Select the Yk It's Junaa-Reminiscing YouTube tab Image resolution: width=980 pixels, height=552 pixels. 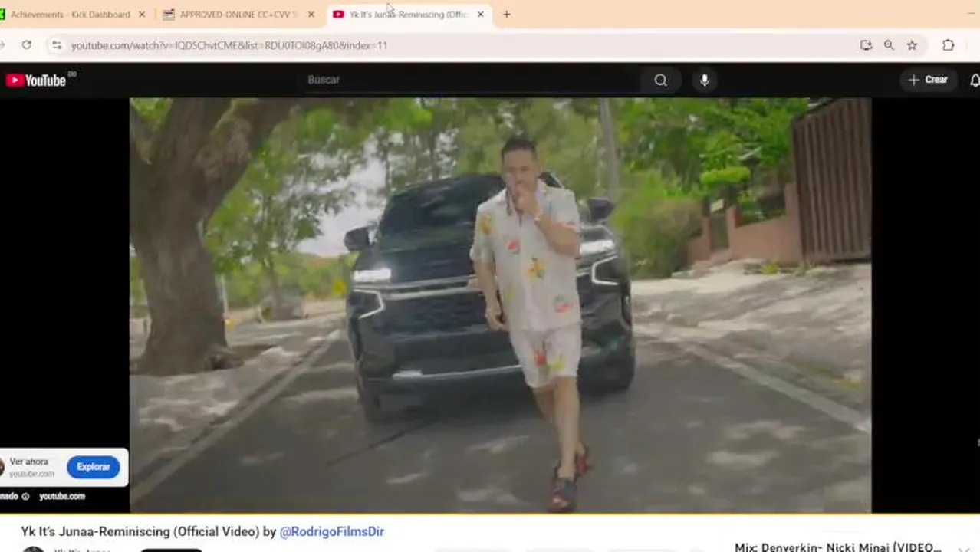[407, 15]
